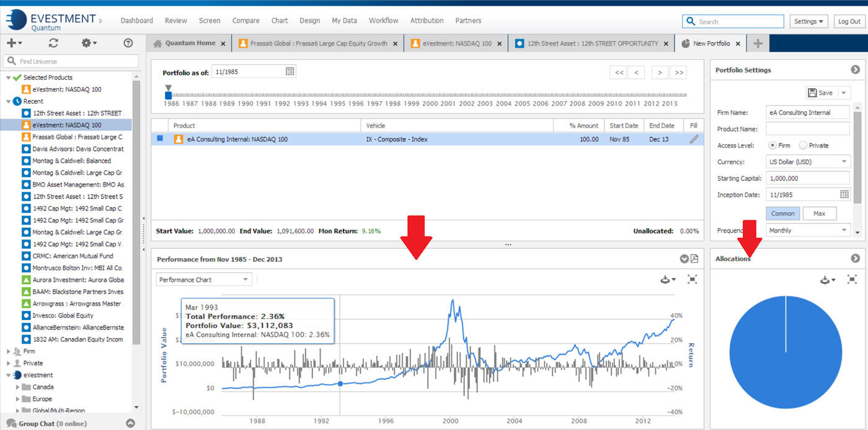
Task: Select the Firm access level radio button
Action: (x=773, y=145)
